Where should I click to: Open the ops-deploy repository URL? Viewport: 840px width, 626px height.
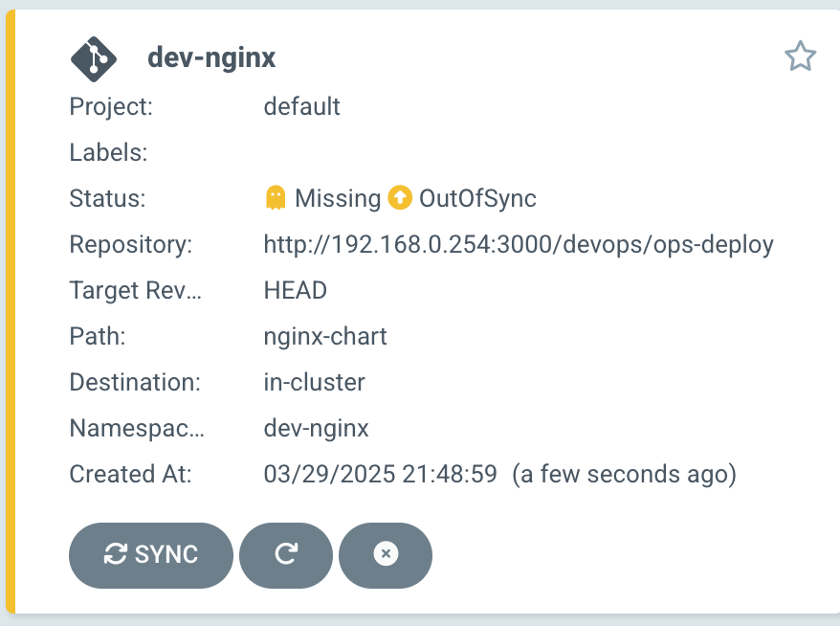point(519,244)
